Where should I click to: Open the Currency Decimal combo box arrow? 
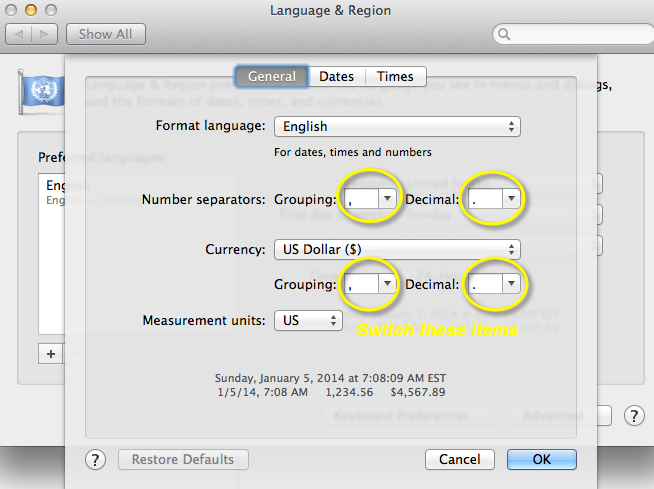coord(511,284)
